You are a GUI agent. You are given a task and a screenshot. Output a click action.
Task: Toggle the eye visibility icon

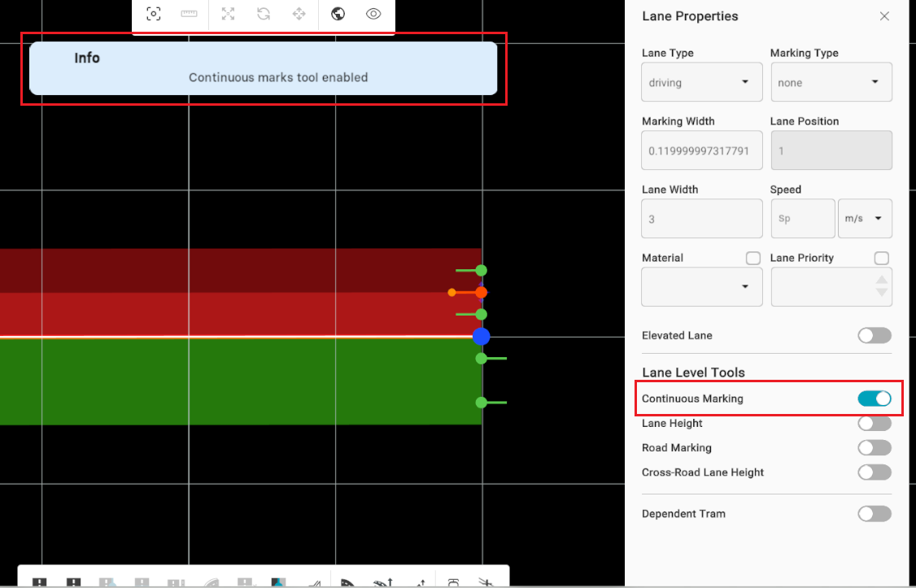click(x=373, y=14)
